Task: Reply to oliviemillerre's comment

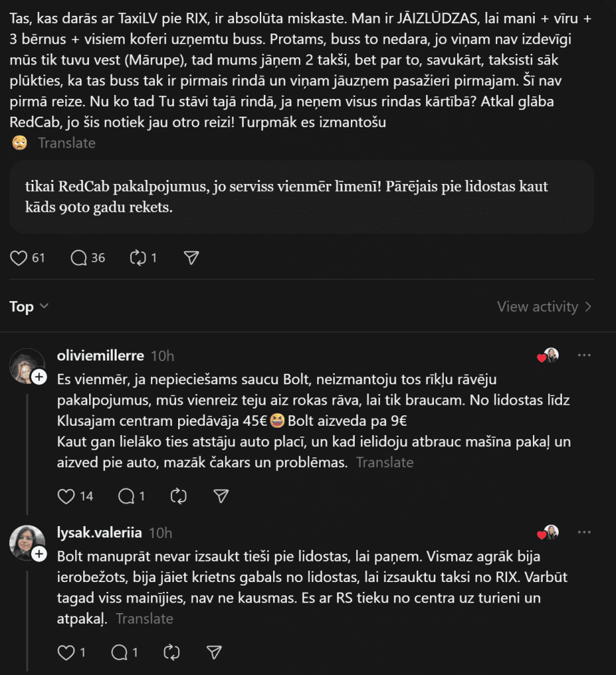Action: (125, 496)
